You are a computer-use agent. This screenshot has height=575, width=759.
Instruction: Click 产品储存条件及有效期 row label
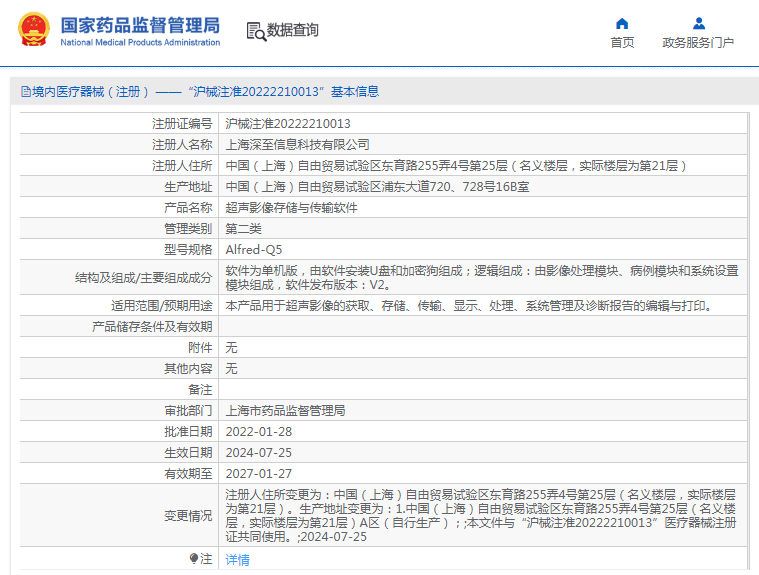(x=152, y=327)
